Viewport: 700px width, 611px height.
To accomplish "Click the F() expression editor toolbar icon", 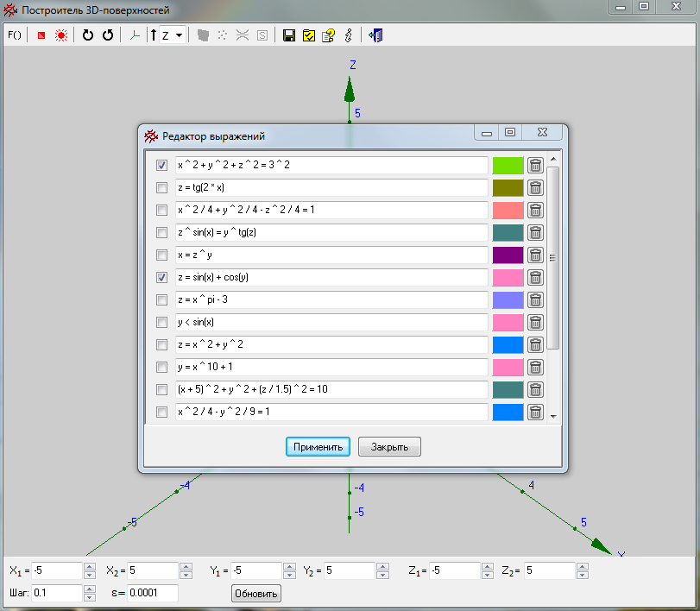I will click(14, 35).
